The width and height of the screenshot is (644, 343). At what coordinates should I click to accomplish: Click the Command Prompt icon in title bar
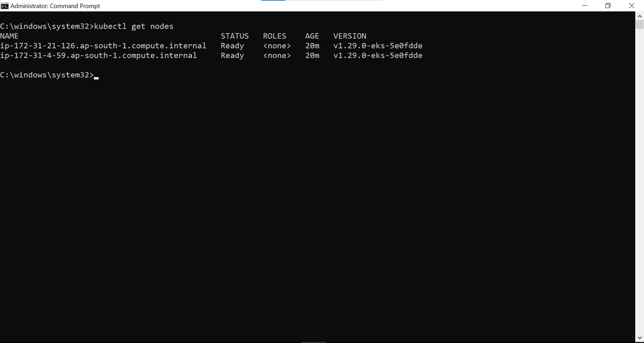[5, 6]
